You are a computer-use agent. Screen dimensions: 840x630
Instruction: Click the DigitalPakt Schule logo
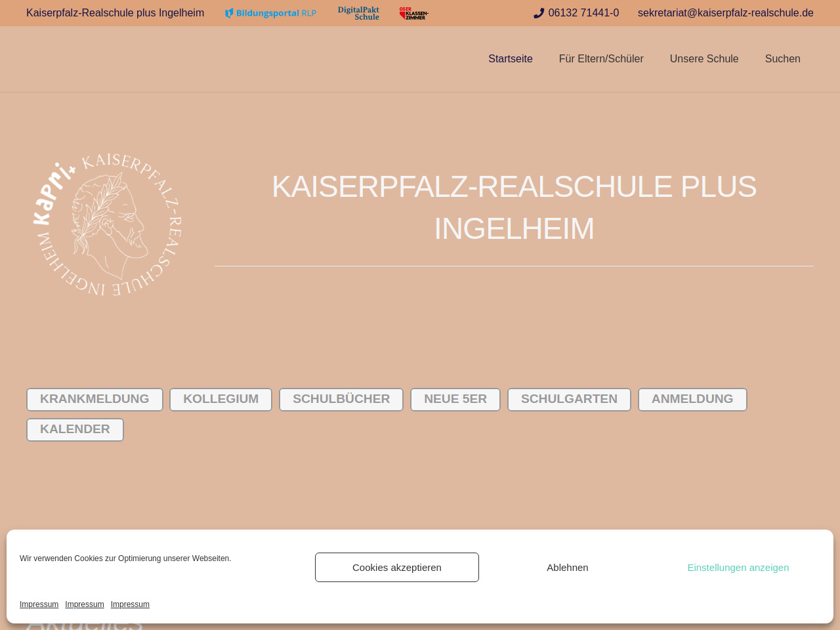358,13
